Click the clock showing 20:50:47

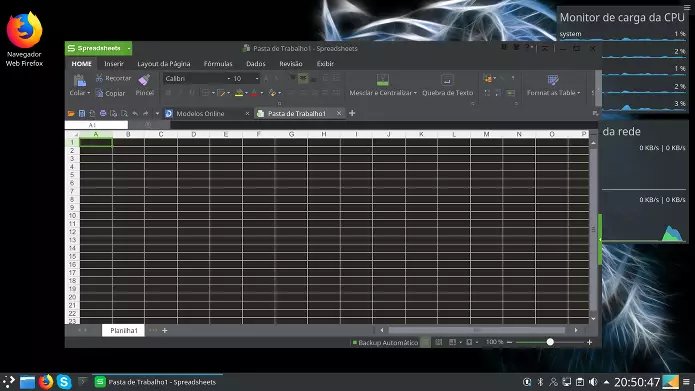(637, 382)
